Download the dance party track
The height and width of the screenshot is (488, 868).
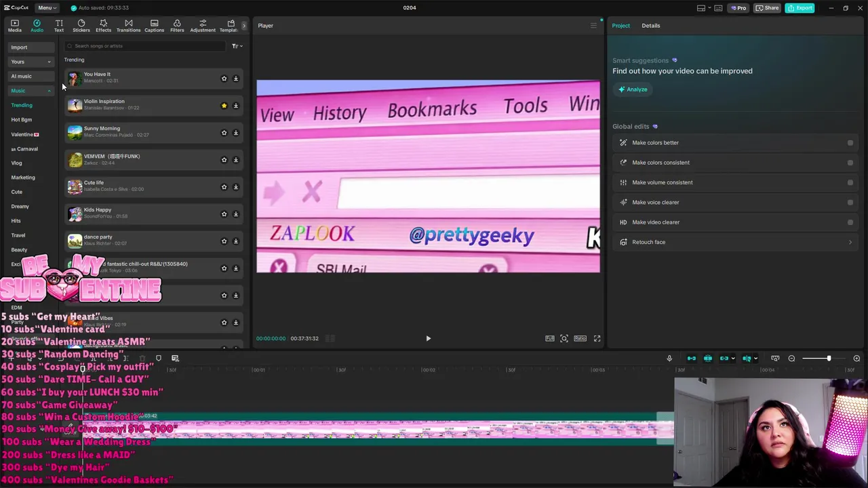coord(236,241)
